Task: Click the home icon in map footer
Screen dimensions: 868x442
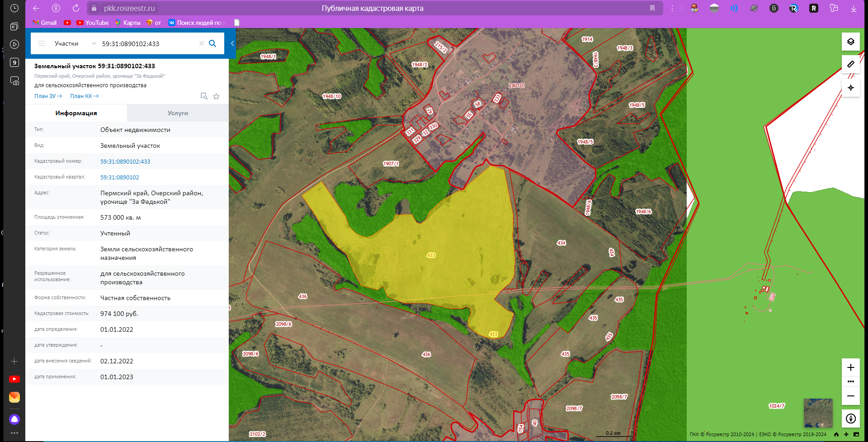Action: (836, 434)
